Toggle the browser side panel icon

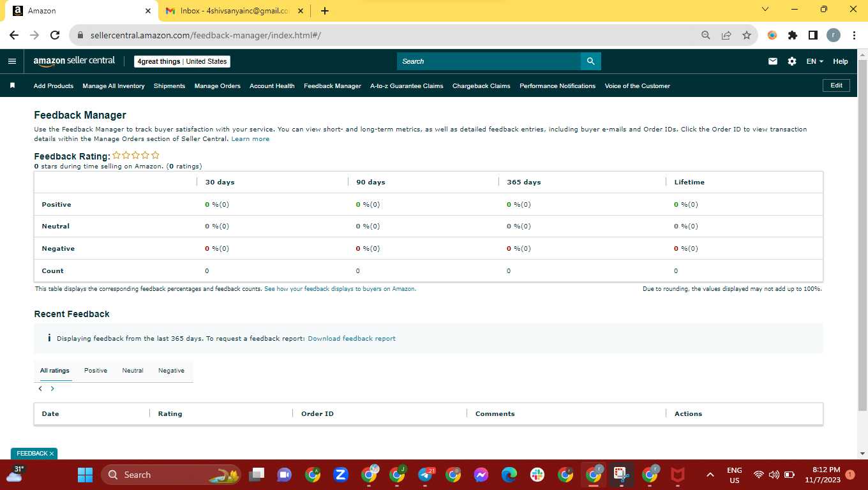[813, 36]
